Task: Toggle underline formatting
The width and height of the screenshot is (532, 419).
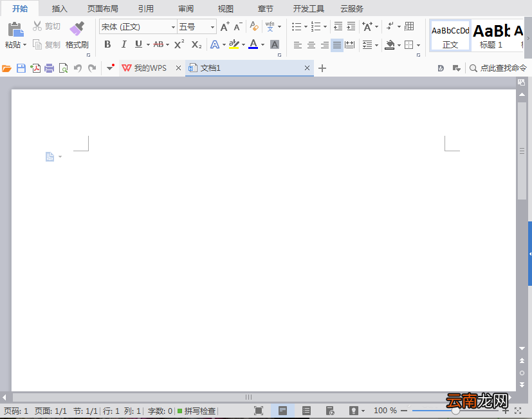Action: click(x=138, y=44)
